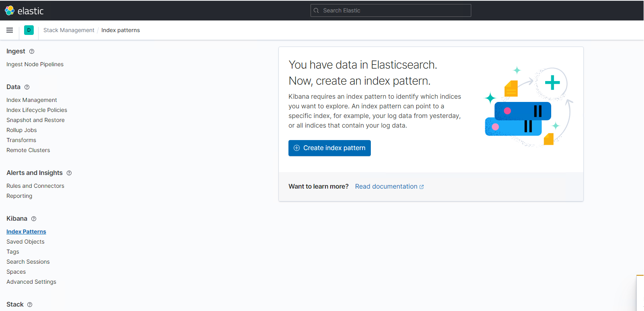Open Reporting page

point(19,196)
